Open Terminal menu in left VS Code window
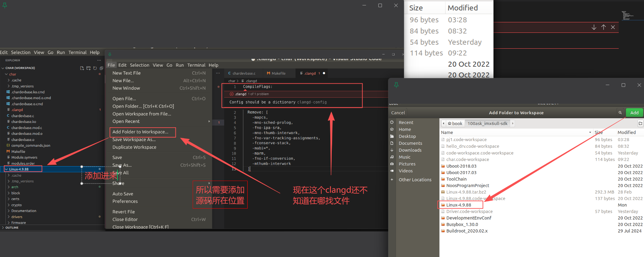Screen dimensions: 644x257 click(78, 53)
